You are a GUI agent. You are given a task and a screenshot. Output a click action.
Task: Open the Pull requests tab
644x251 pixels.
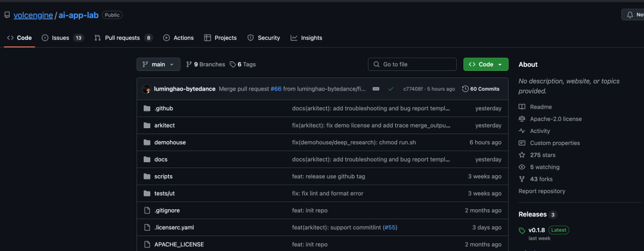point(123,38)
